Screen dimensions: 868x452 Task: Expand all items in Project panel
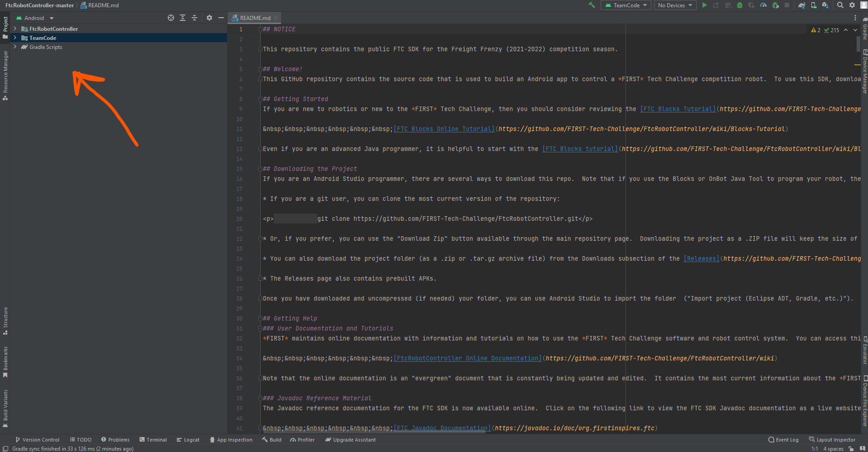pyautogui.click(x=183, y=18)
